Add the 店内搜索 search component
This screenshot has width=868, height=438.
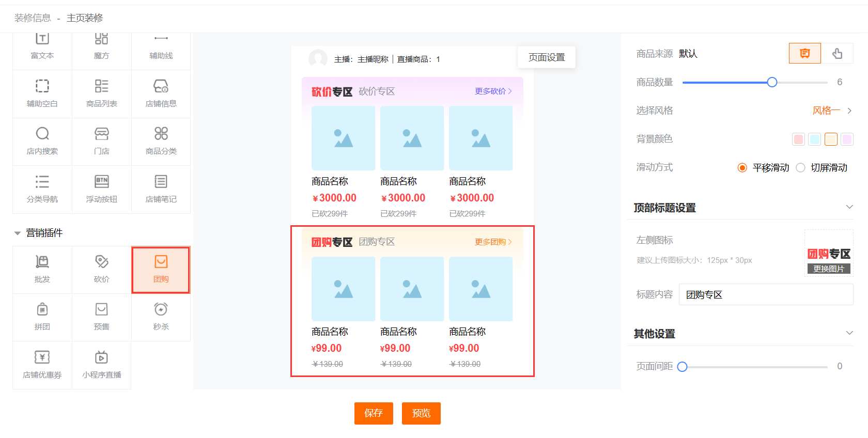[x=42, y=140]
